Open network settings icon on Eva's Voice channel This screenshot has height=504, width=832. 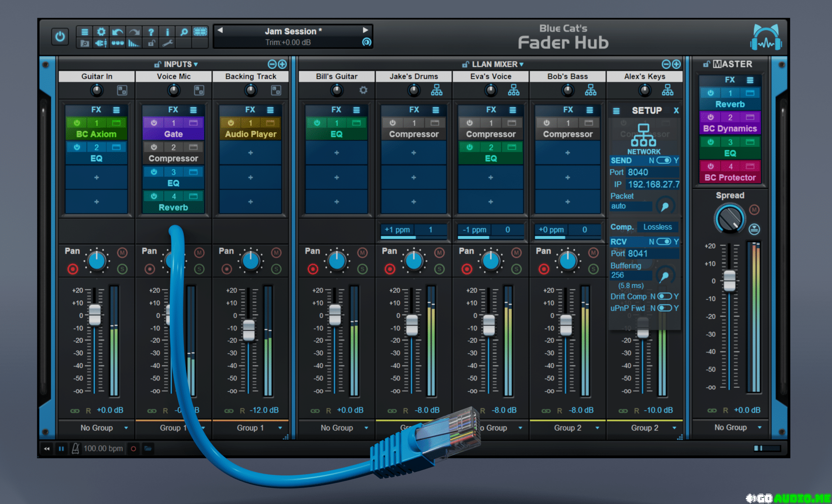point(514,90)
